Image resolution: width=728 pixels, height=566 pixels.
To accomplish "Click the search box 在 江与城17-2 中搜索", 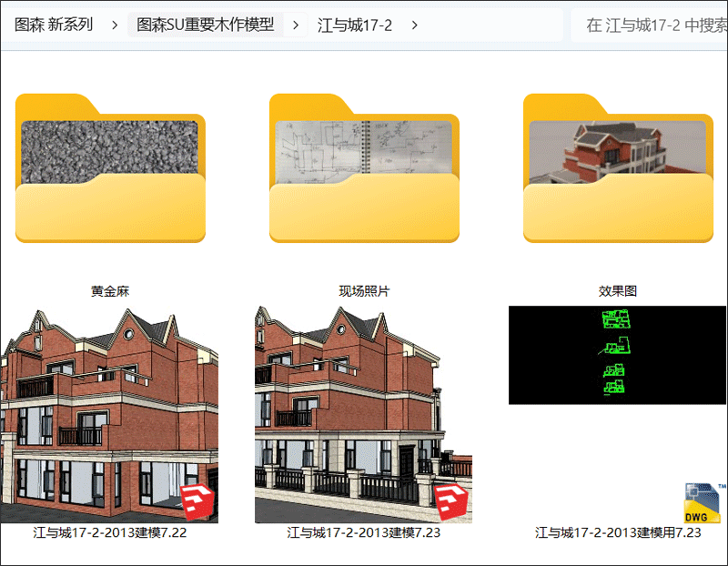I will click(649, 25).
